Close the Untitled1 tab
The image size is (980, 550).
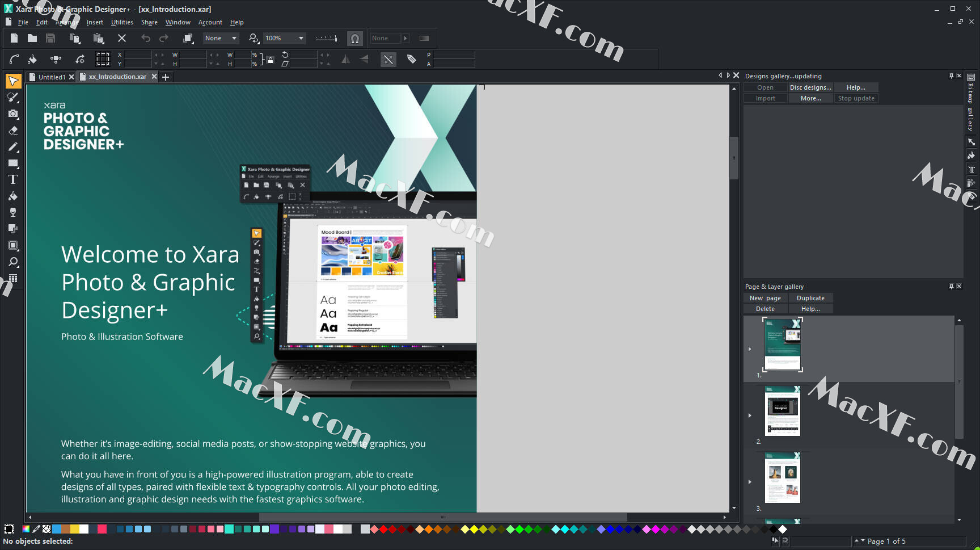coord(71,77)
